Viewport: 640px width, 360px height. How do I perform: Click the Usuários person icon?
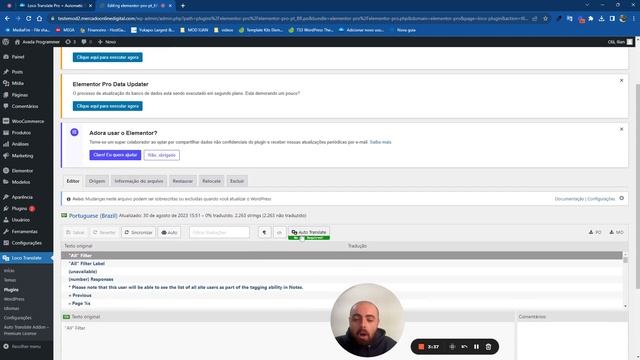point(6,220)
